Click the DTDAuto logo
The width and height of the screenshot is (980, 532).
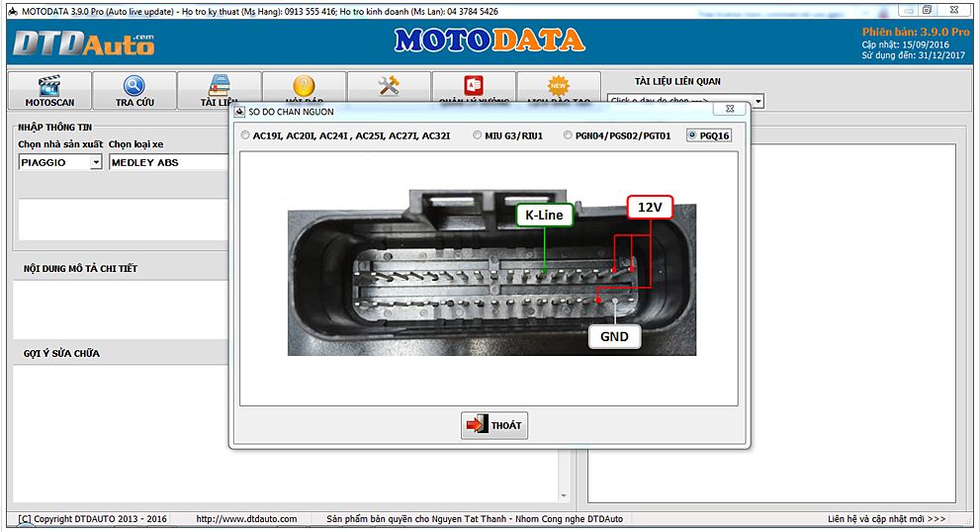click(x=84, y=44)
